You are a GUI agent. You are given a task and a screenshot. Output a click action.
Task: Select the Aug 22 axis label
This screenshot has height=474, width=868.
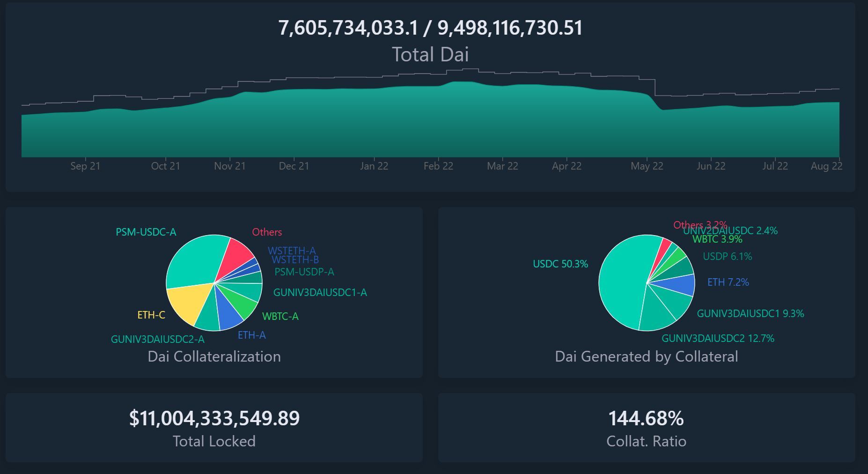[x=826, y=166]
